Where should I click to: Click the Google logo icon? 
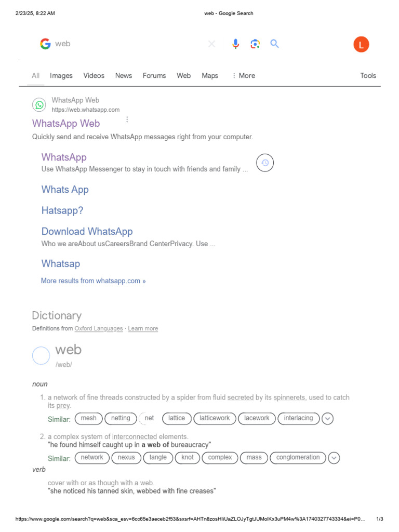pos(45,44)
